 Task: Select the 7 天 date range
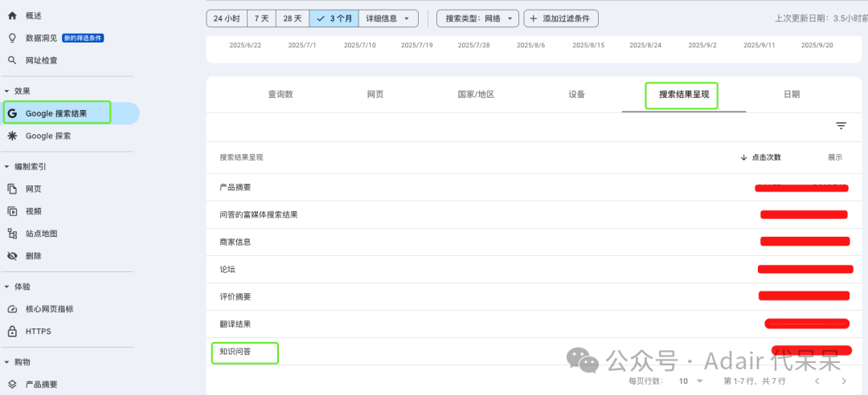pos(261,18)
